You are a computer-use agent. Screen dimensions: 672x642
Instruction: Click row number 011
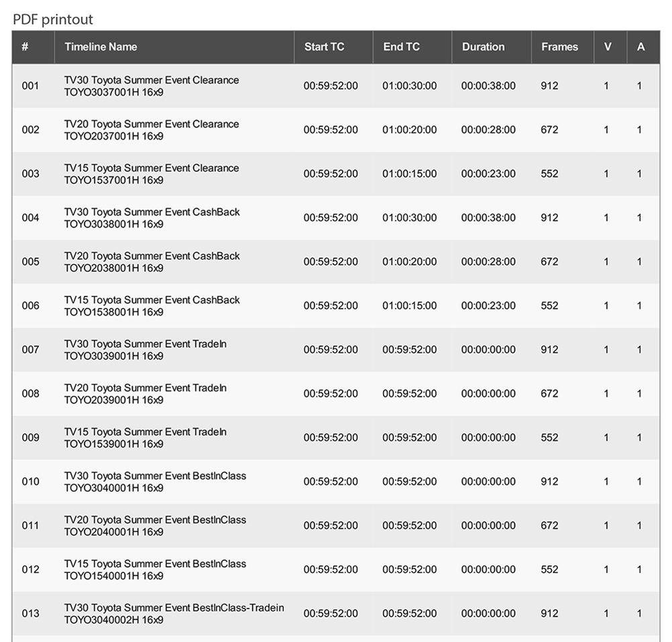coord(30,525)
